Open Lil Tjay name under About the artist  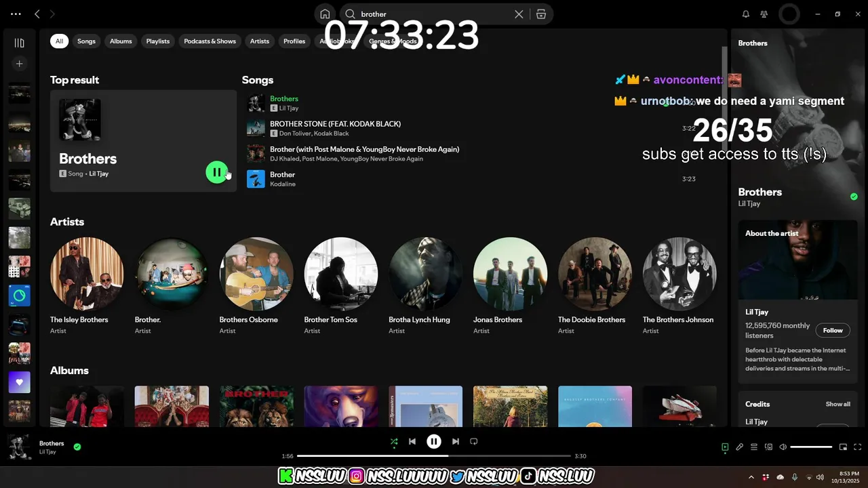(757, 312)
